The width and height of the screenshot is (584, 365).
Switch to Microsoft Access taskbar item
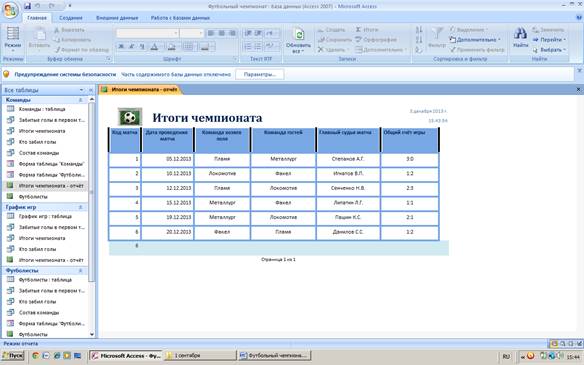click(126, 356)
